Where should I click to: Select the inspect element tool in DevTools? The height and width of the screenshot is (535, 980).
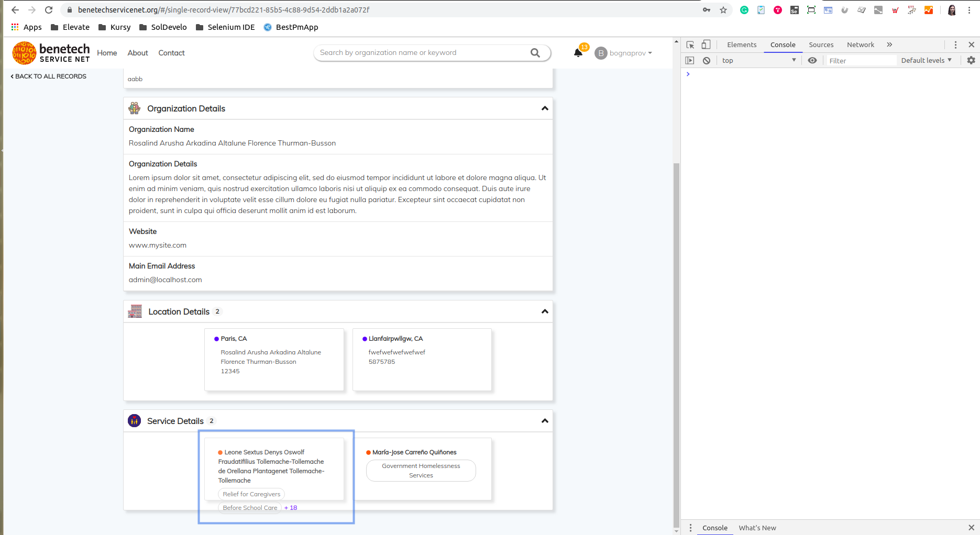690,44
